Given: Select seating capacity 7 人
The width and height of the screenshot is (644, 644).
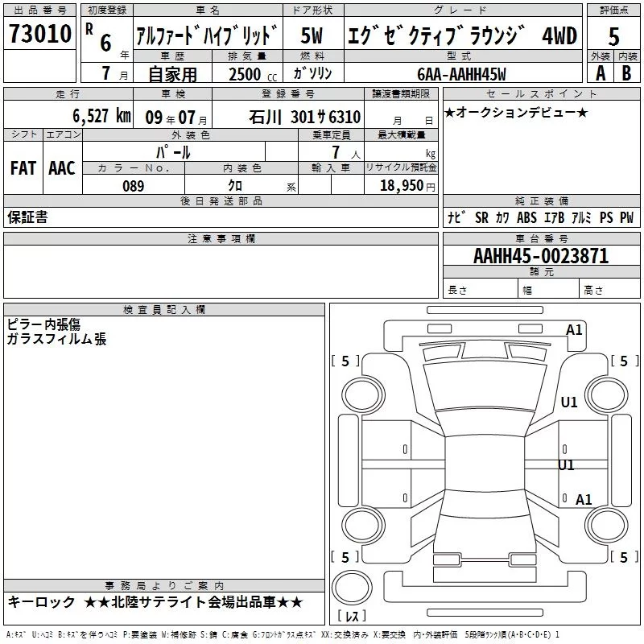Looking at the screenshot, I should pos(346,152).
